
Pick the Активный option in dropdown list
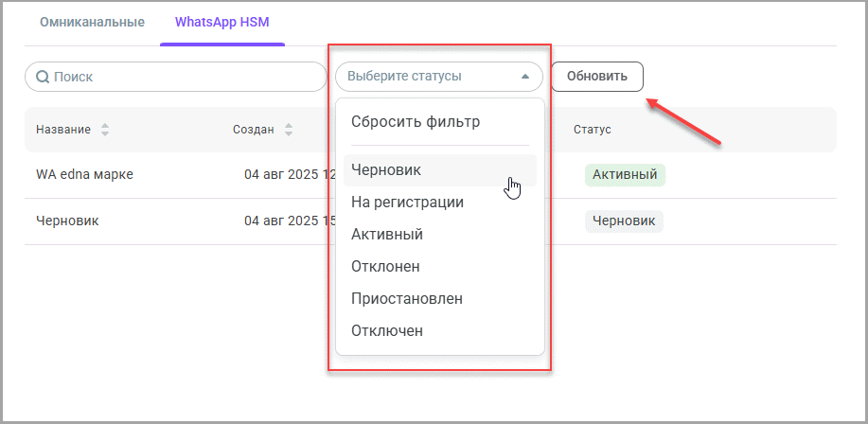(440, 234)
